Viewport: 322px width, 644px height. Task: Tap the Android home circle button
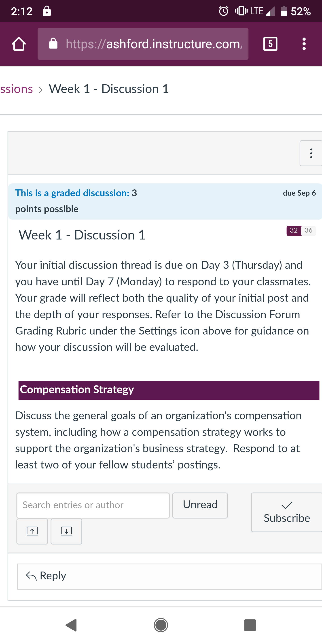click(x=161, y=625)
